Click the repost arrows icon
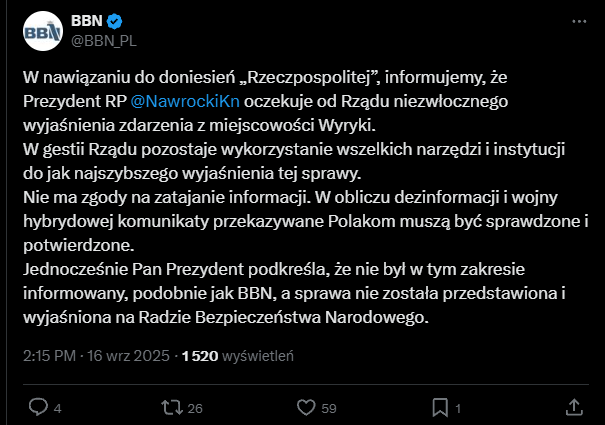 (x=172, y=407)
